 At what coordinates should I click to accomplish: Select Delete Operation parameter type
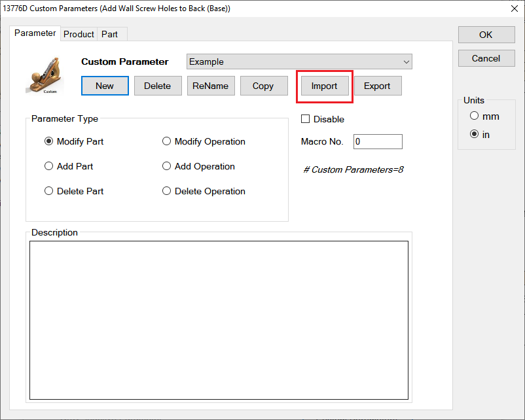click(x=167, y=191)
